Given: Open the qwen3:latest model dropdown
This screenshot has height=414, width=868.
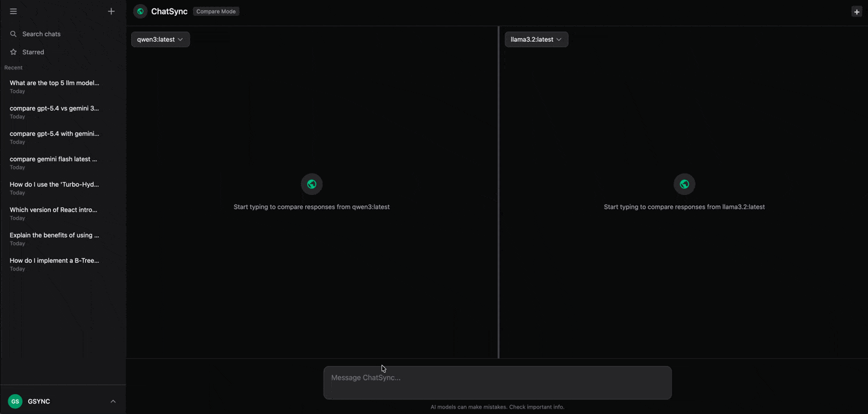Looking at the screenshot, I should click(x=160, y=39).
